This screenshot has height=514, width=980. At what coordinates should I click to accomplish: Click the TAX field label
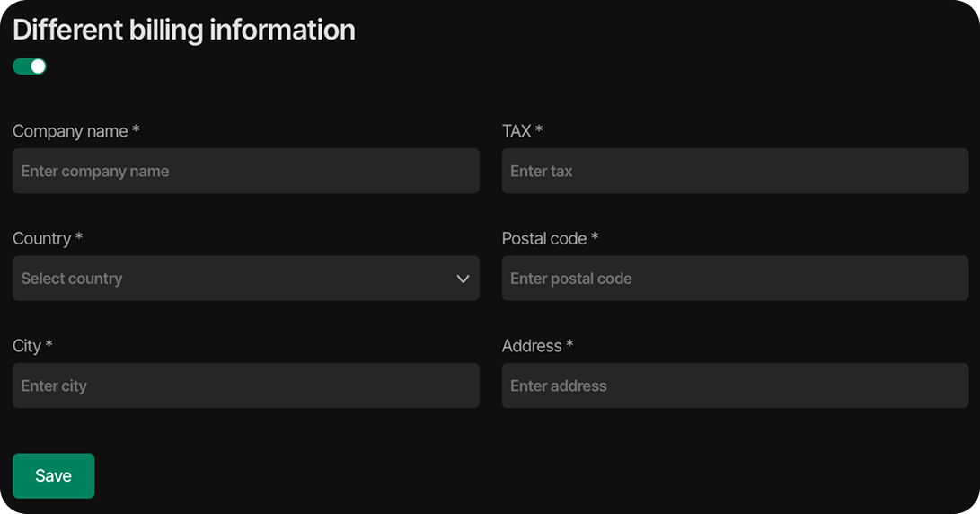pos(516,131)
